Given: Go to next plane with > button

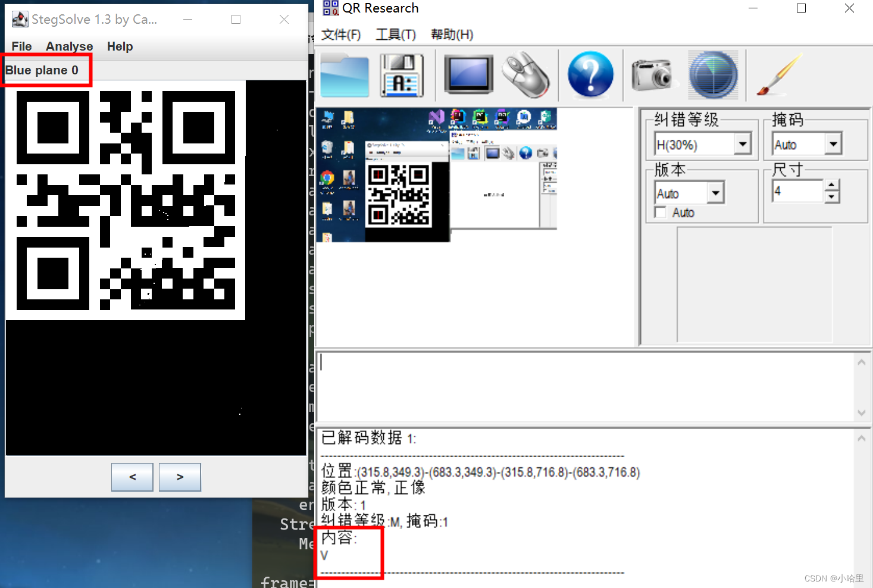Looking at the screenshot, I should tap(180, 477).
